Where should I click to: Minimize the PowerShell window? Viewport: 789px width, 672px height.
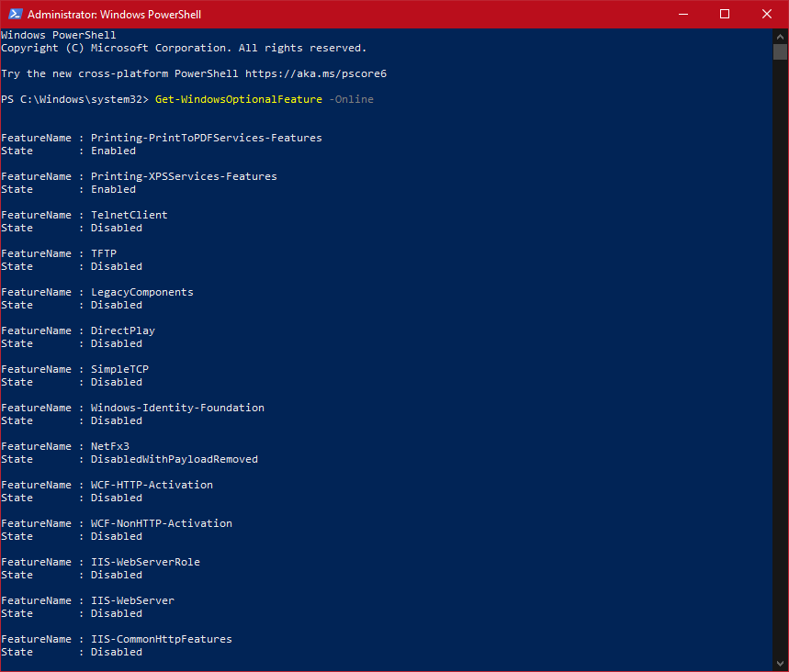click(x=682, y=14)
